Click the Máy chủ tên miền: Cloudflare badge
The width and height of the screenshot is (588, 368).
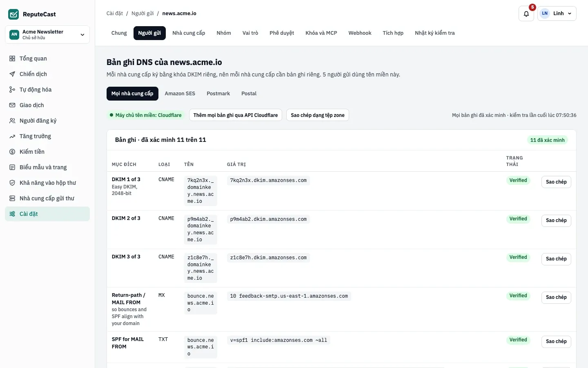tap(146, 115)
